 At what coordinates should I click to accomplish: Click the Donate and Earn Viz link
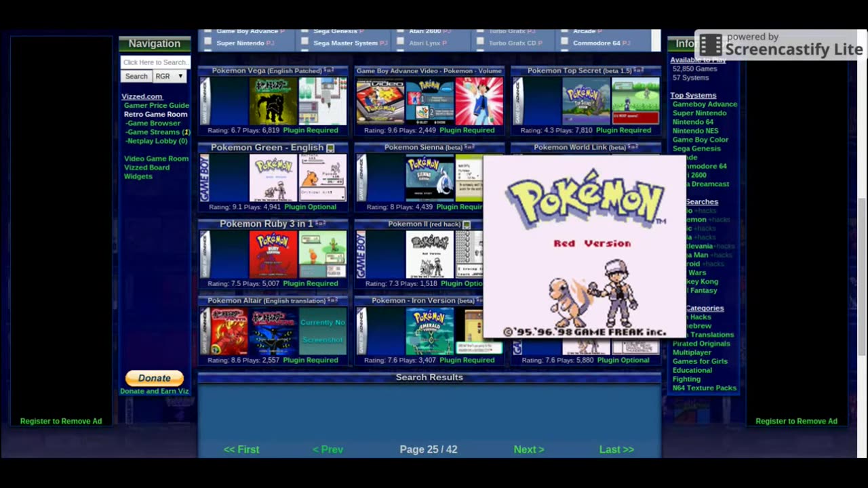(155, 390)
